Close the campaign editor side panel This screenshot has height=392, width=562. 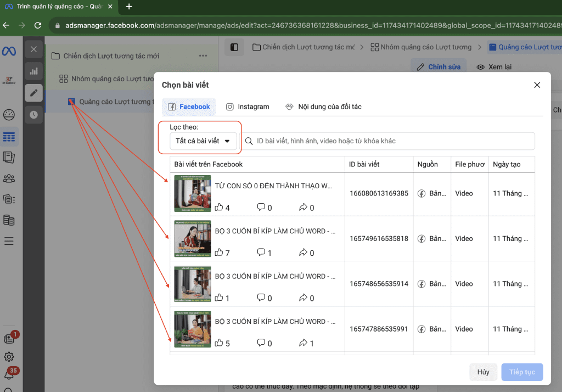pyautogui.click(x=33, y=49)
